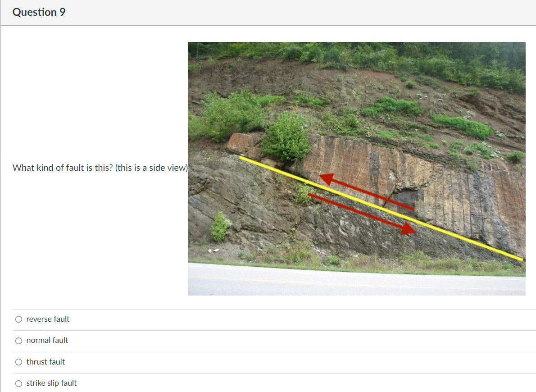Click the large green bush on ledge
This screenshot has width=536, height=392.
click(286, 137)
